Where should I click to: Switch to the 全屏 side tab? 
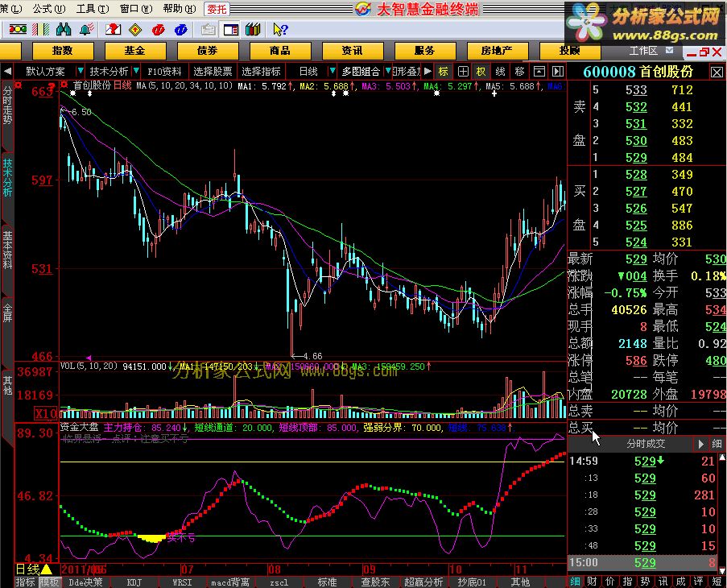pyautogui.click(x=7, y=313)
